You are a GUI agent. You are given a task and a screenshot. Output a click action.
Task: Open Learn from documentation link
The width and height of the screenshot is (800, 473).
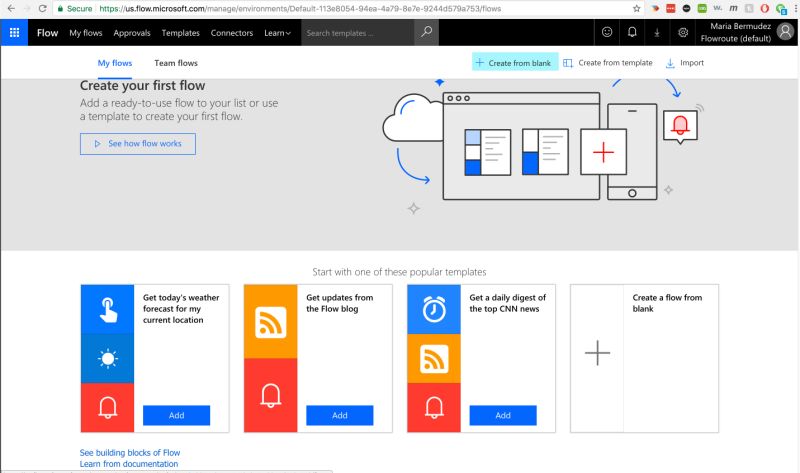pos(129,464)
